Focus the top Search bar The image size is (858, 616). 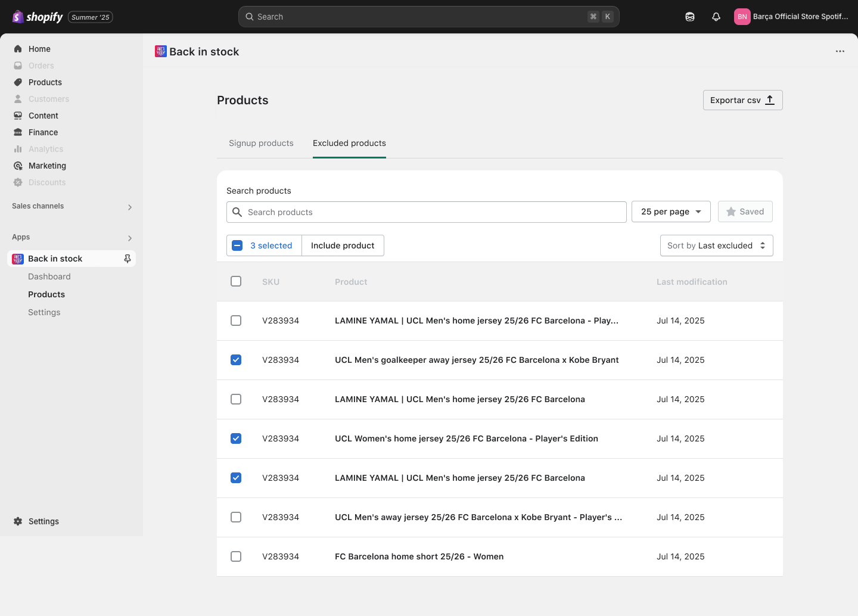(x=429, y=17)
